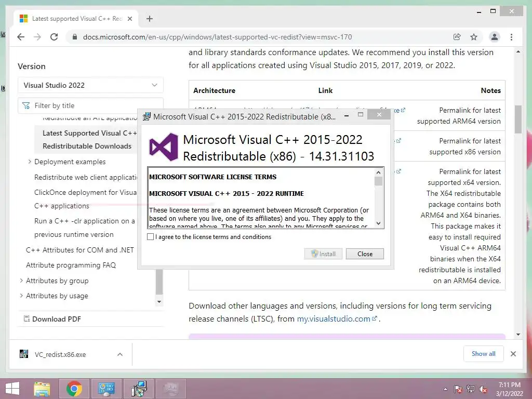Switch to Chrome in the taskbar
532x399 pixels.
coord(74,389)
